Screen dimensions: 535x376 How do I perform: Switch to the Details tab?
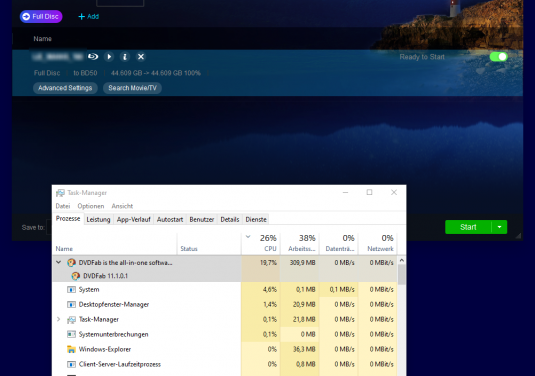coord(230,219)
